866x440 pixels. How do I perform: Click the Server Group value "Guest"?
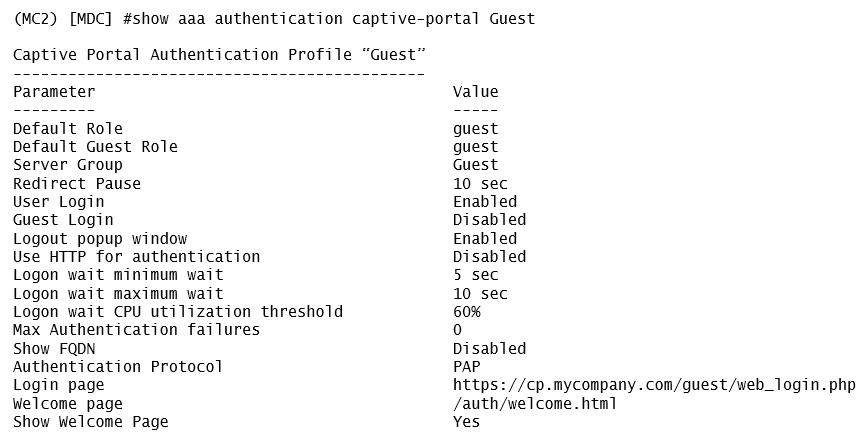[475, 165]
